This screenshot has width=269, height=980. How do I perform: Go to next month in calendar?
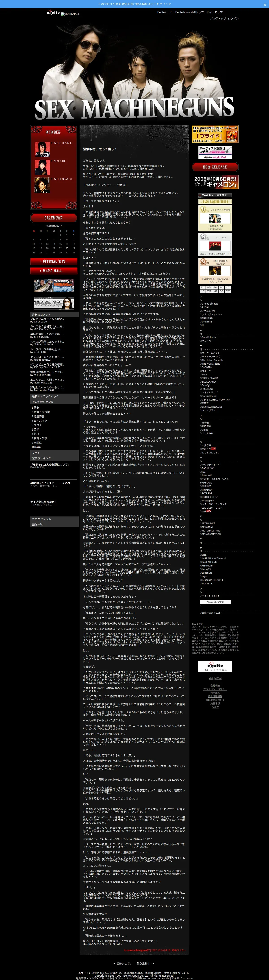(62, 226)
